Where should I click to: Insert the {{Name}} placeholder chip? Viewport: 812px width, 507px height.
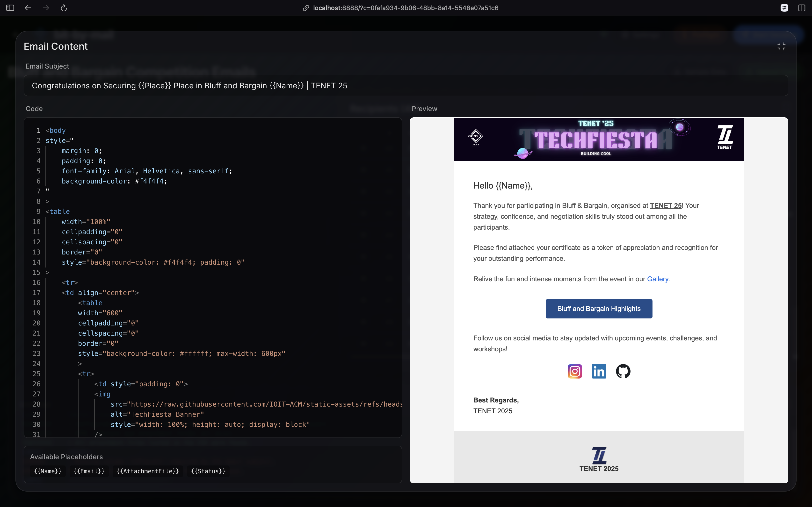(47, 471)
